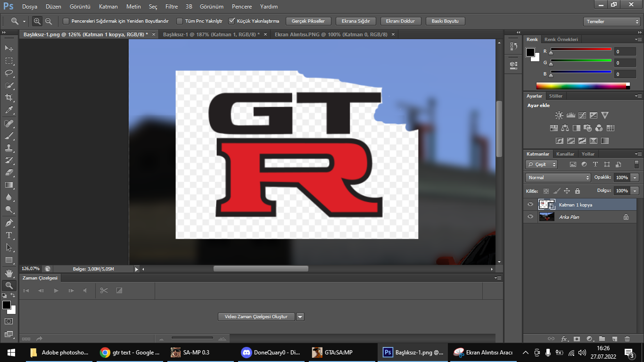Select the Move tool
The image size is (644, 362).
[9, 49]
